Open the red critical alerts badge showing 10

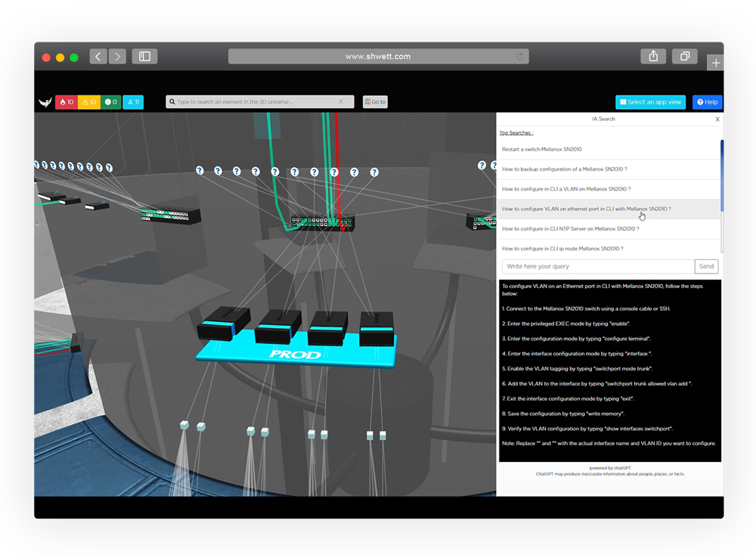67,102
